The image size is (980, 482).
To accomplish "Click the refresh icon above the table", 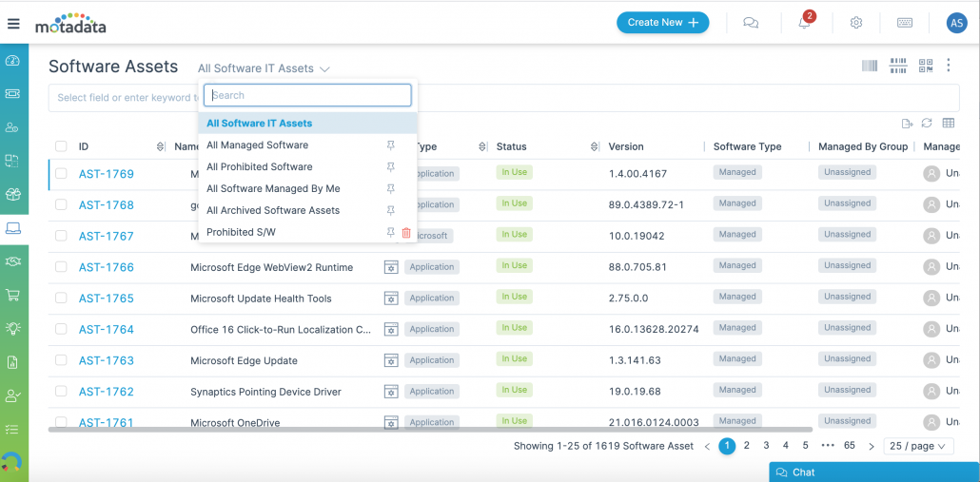I will pyautogui.click(x=927, y=124).
